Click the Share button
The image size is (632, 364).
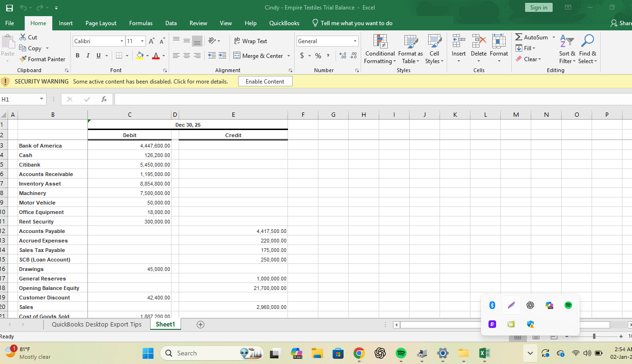tap(622, 23)
